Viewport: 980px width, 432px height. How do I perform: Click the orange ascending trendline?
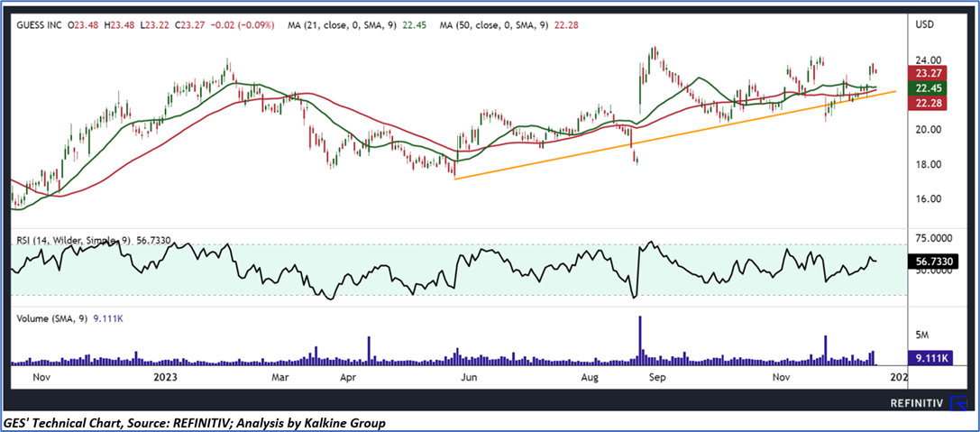point(675,135)
